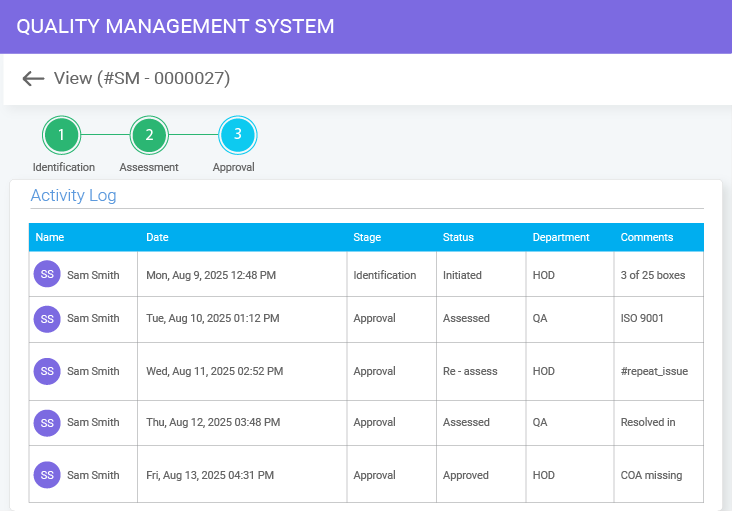This screenshot has width=732, height=511.
Task: Click Sam Smith name in Aug 13 row
Action: [93, 475]
